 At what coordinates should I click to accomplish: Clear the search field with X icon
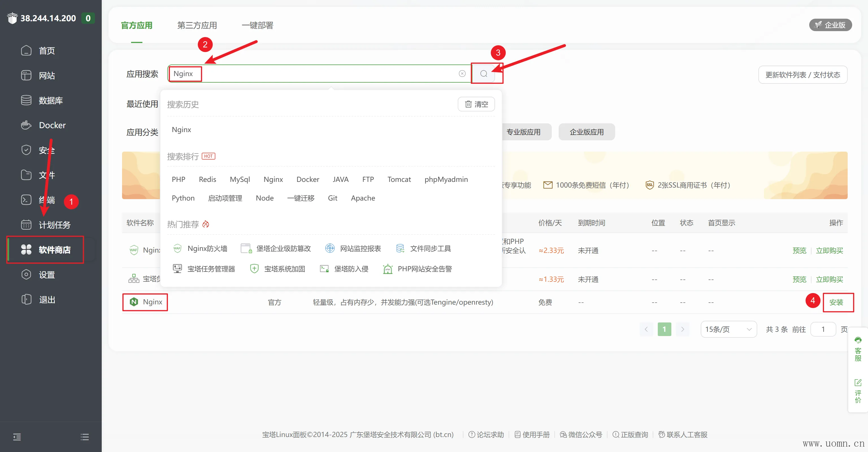click(x=462, y=74)
